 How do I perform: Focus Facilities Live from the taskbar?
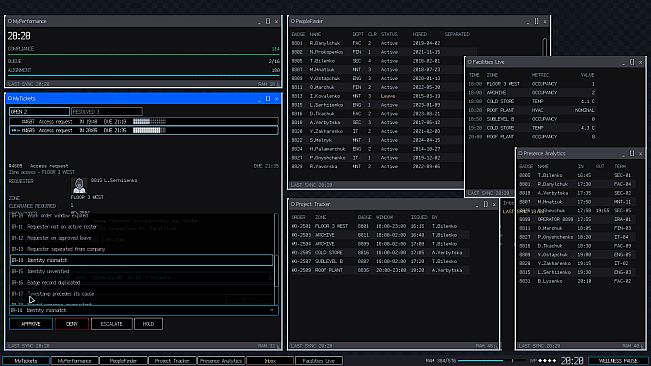[x=319, y=361]
